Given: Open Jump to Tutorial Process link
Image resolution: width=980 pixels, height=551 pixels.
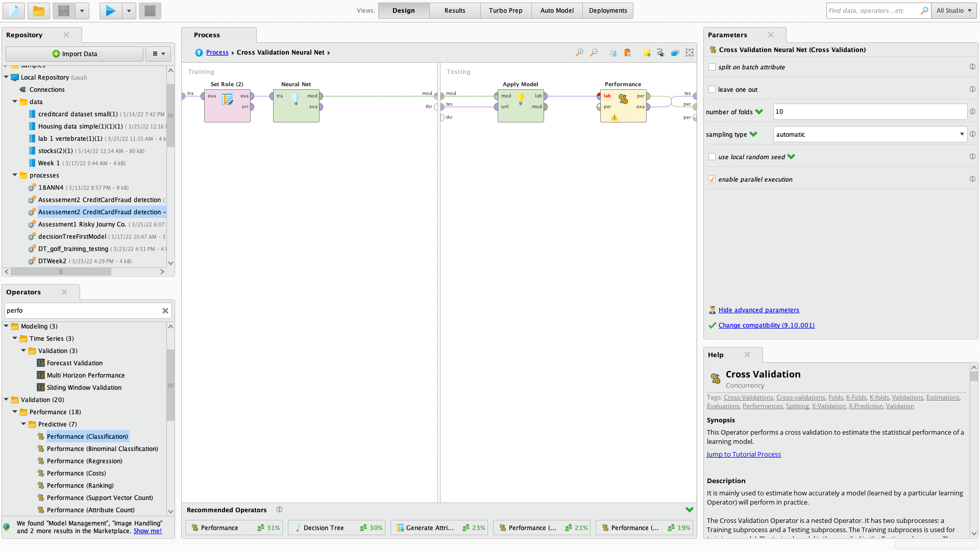Looking at the screenshot, I should pyautogui.click(x=744, y=455).
